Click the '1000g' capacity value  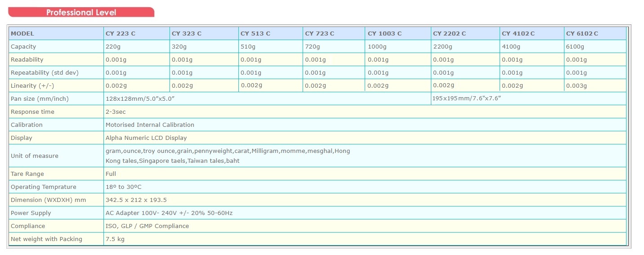[x=377, y=47]
